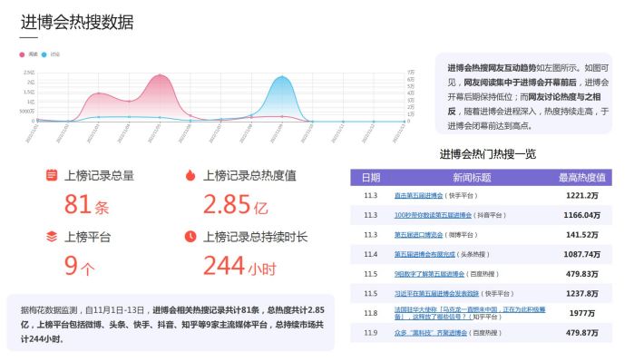Select the 1977万 heat value cell
The height and width of the screenshot is (362, 644).
[582, 313]
